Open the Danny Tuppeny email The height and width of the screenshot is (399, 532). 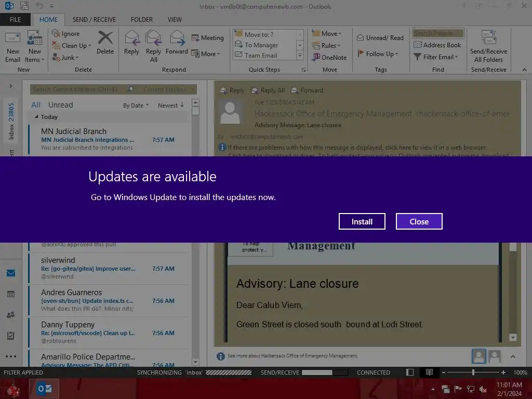tap(108, 332)
